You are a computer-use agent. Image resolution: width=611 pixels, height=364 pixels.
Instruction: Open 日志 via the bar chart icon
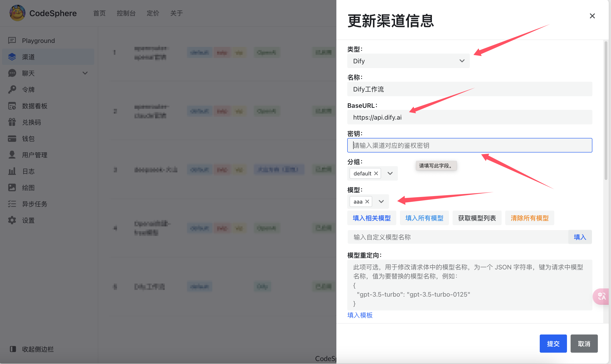[x=12, y=171]
